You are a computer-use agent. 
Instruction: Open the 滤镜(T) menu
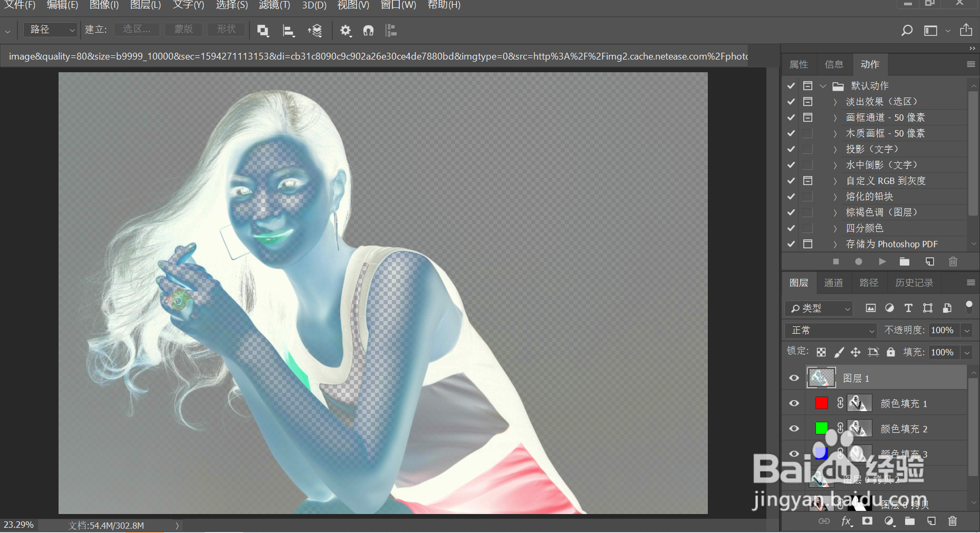(274, 5)
